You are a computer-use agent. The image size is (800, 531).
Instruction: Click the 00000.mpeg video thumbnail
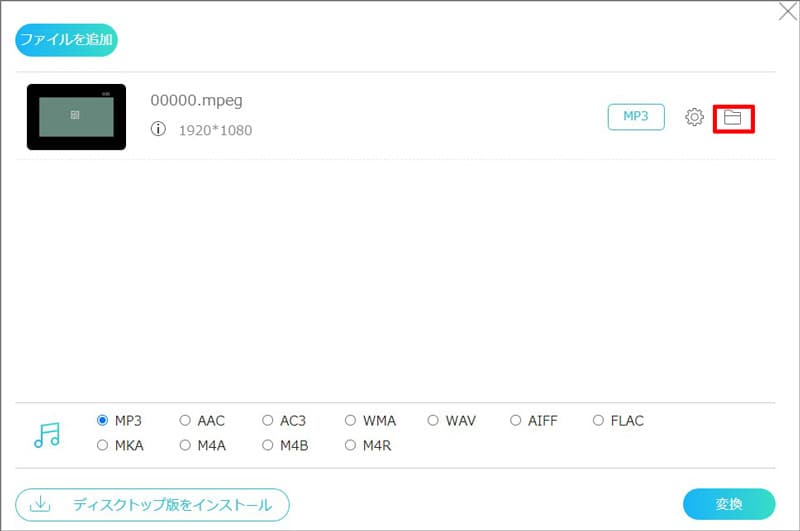pos(76,117)
